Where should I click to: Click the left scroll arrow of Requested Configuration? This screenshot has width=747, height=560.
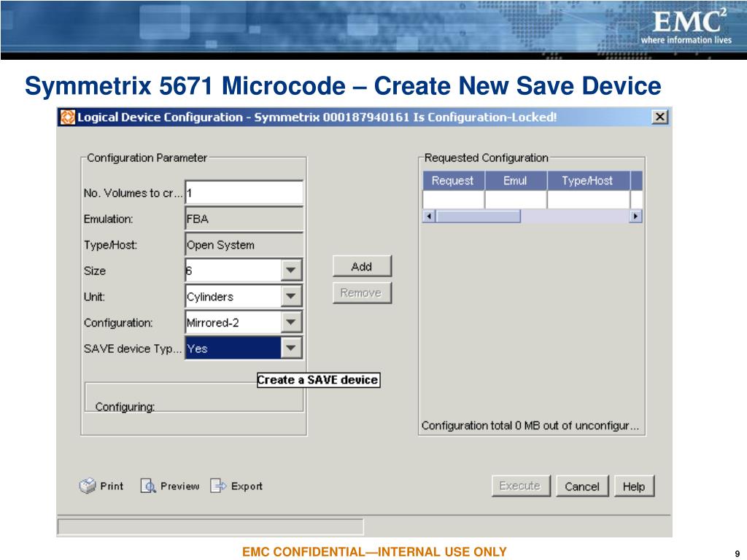pos(429,216)
